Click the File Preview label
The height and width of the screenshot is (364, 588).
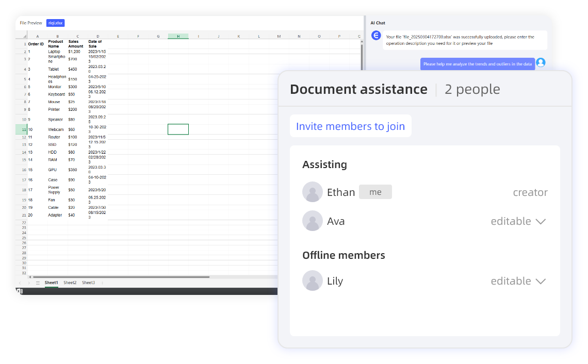(30, 23)
